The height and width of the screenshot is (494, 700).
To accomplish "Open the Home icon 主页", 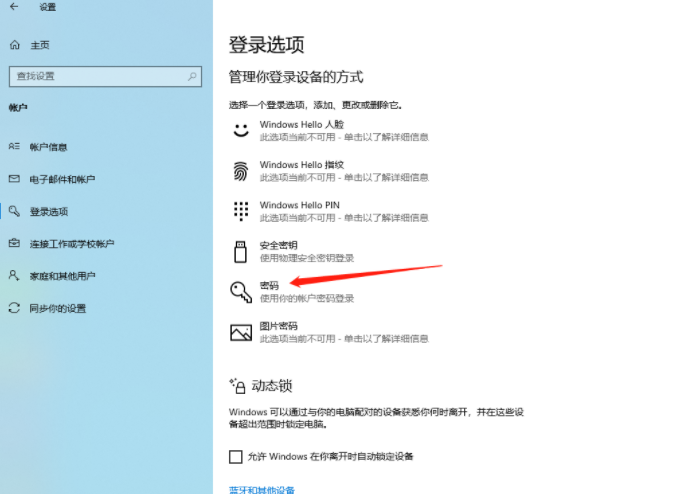I will click(15, 45).
